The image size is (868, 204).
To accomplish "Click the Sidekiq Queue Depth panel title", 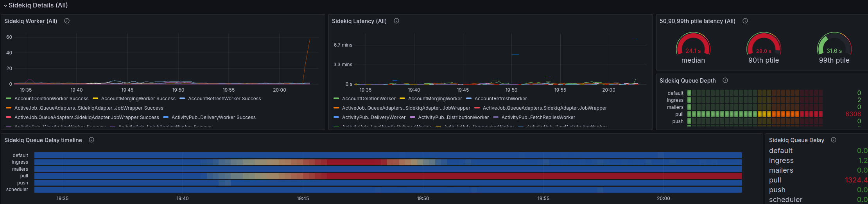I will tap(687, 81).
